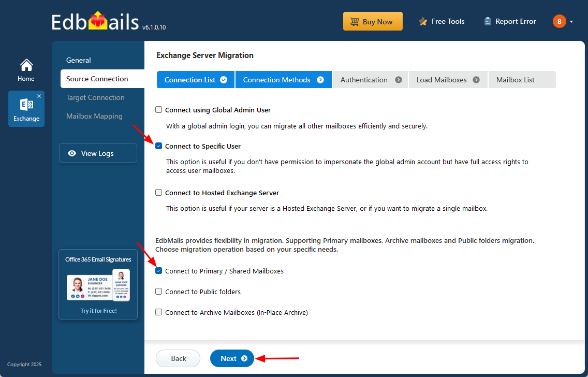Close the Exchange sidebar tile
Viewport: 588px width, 377px height.
tap(39, 96)
